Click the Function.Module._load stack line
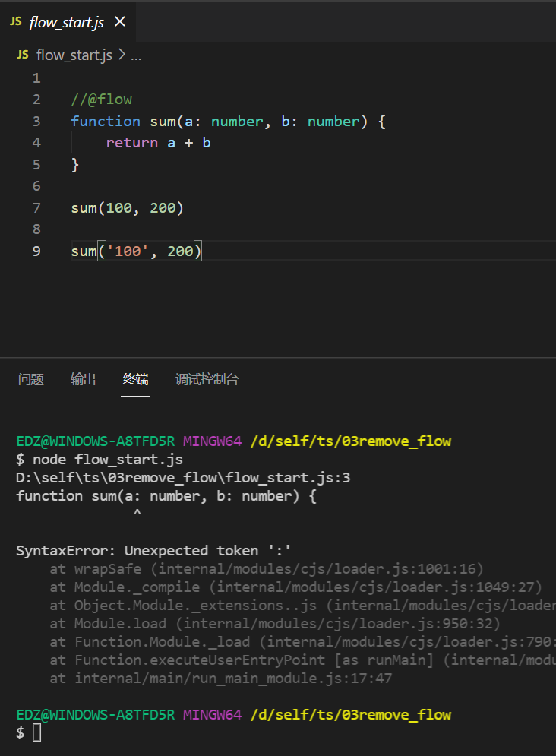 [302, 642]
